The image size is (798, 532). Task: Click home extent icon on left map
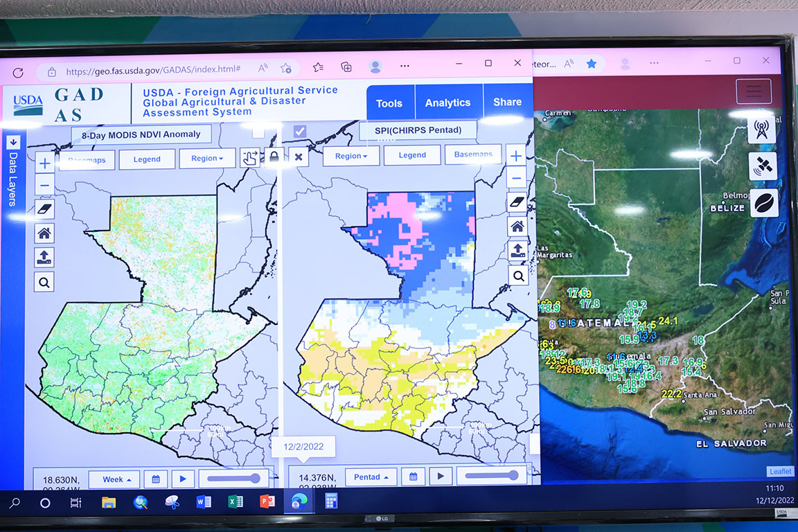point(44,233)
